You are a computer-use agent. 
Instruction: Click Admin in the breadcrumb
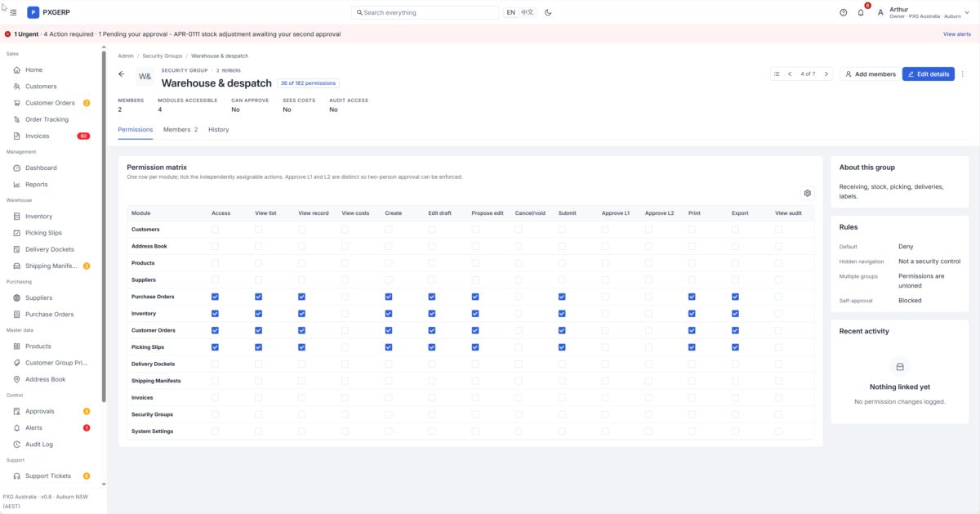click(126, 56)
